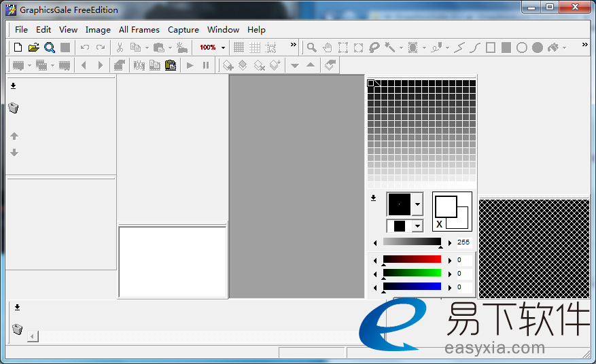This screenshot has height=364, width=596.
Task: Open the All Frames menu
Action: point(139,30)
